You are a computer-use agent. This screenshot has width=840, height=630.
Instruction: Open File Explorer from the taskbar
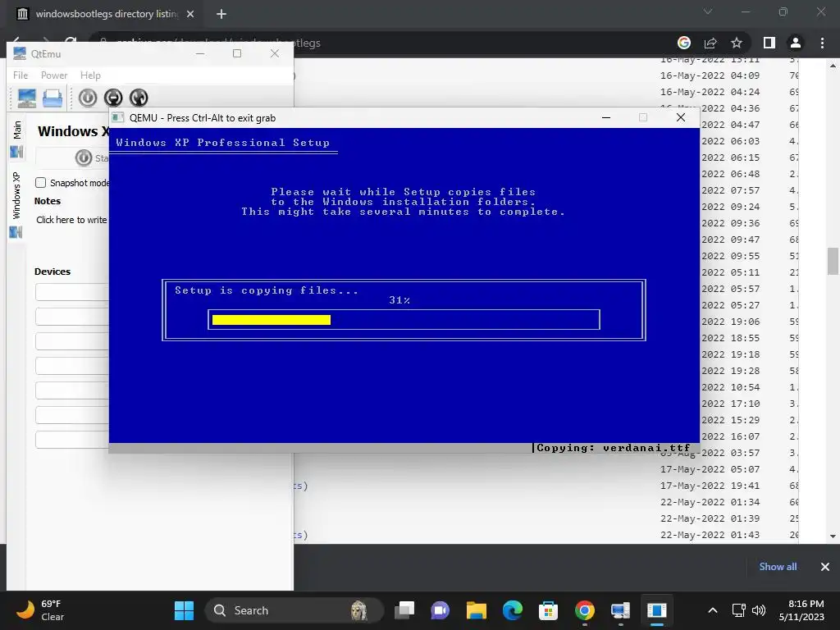[x=477, y=610]
